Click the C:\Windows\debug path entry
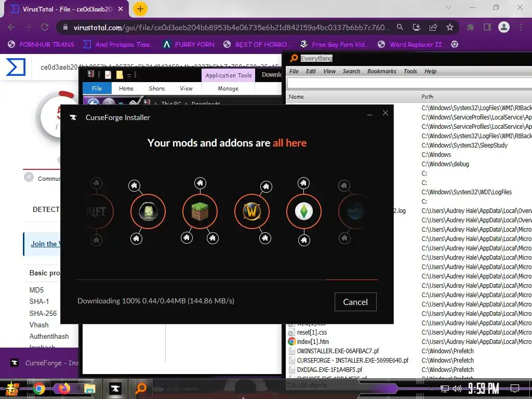Screen dimensions: 532x399 click(445, 164)
